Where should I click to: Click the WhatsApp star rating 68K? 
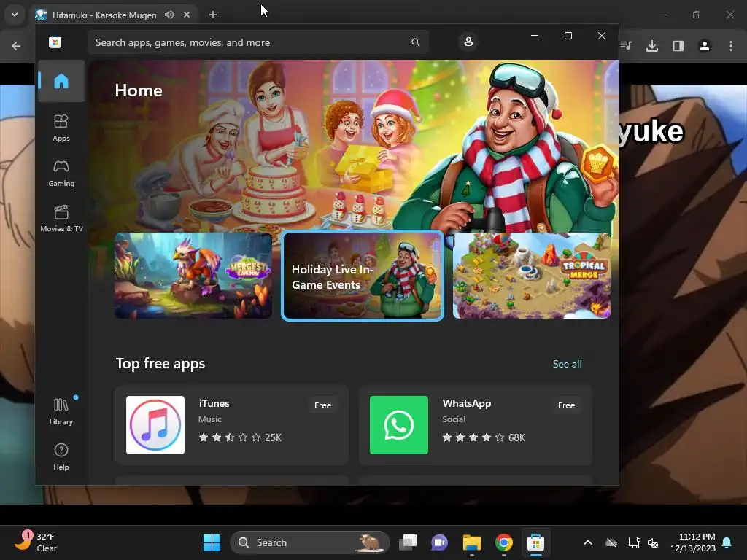[x=484, y=437]
